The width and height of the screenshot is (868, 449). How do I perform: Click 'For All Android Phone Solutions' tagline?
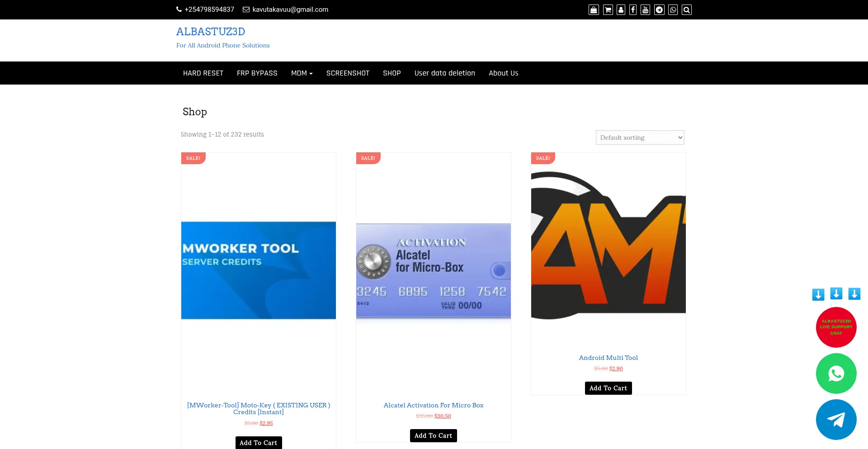[x=223, y=45]
